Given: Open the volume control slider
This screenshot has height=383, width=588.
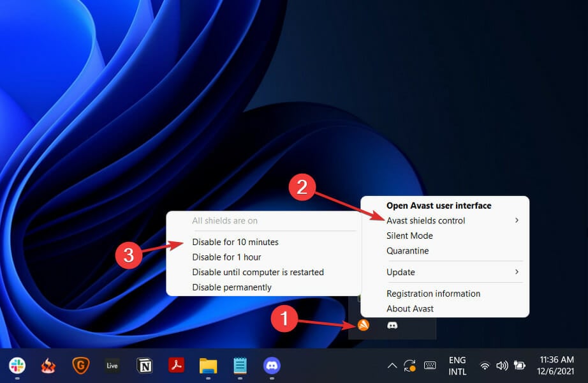Looking at the screenshot, I should (x=501, y=366).
